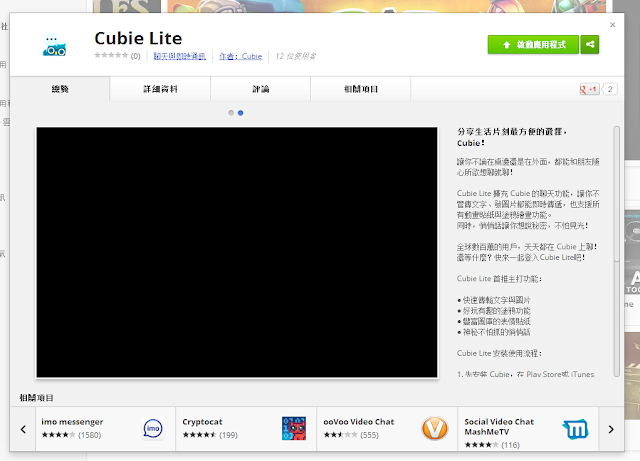Viewport: 640px width, 461px height.
Task: Switch to the 詳細資料 details tab
Action: (x=160, y=89)
